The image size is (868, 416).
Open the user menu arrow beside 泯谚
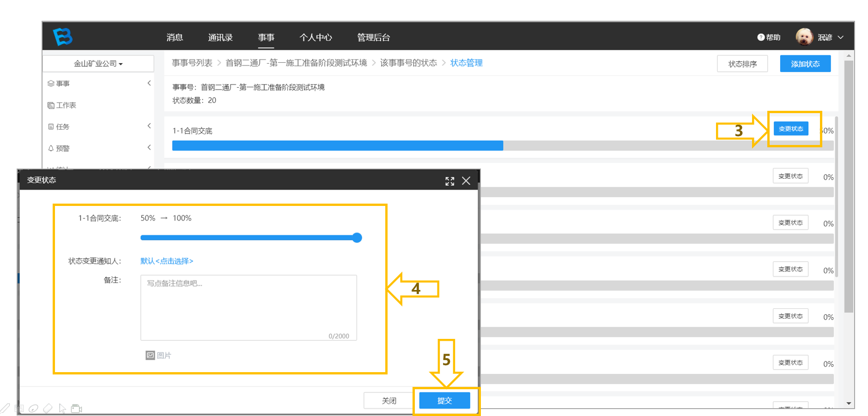[x=841, y=37]
